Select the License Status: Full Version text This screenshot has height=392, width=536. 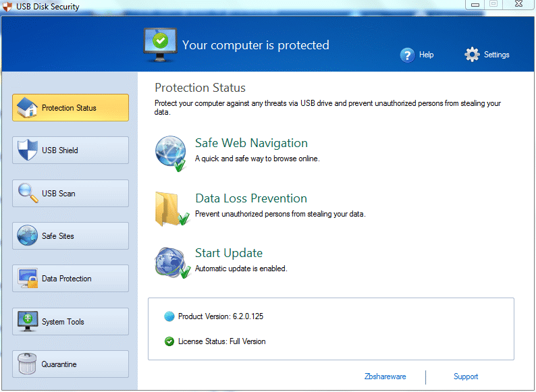tap(221, 341)
